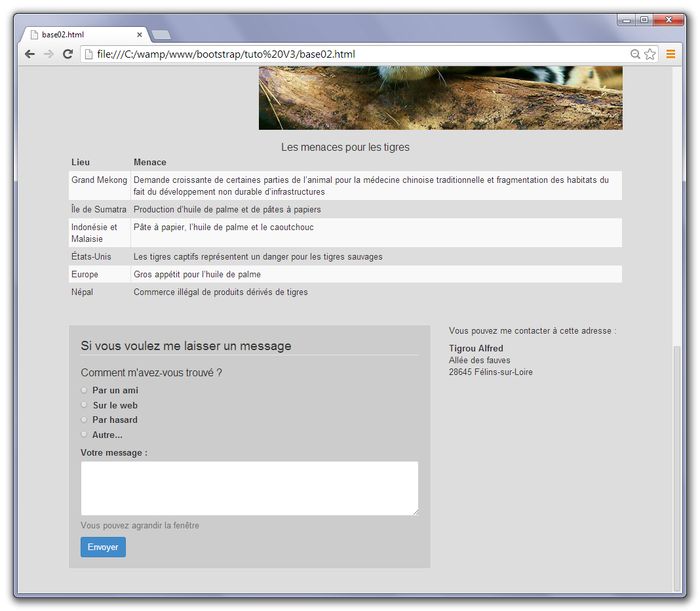Close the browser window

668,20
